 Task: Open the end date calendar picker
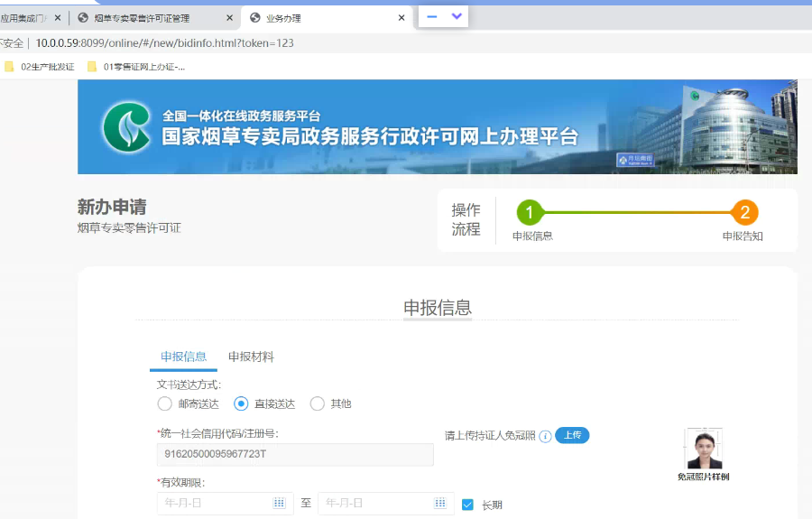coord(440,503)
